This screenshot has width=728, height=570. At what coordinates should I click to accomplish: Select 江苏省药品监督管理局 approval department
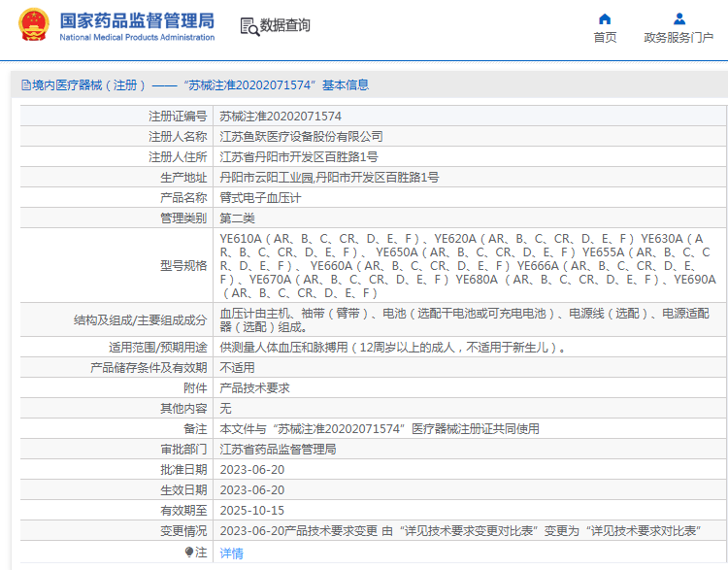[x=278, y=450]
